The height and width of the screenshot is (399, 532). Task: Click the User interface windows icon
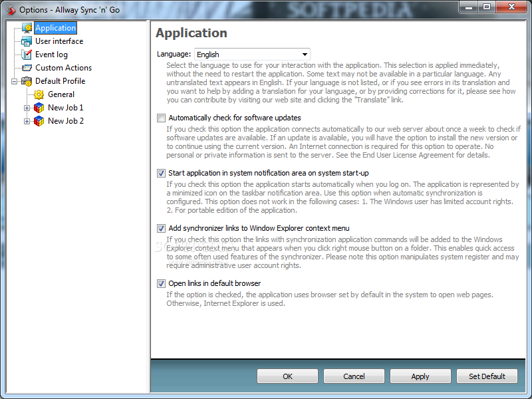click(27, 41)
